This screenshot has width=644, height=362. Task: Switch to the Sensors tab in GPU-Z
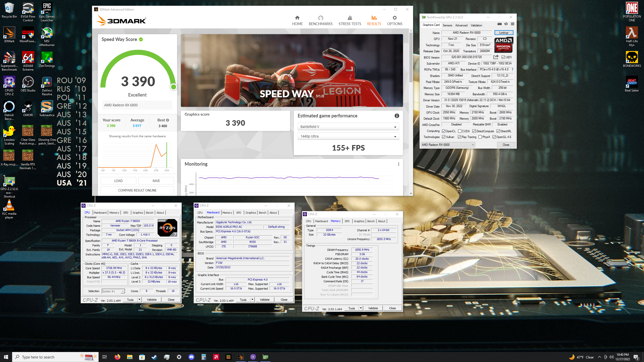coord(447,25)
